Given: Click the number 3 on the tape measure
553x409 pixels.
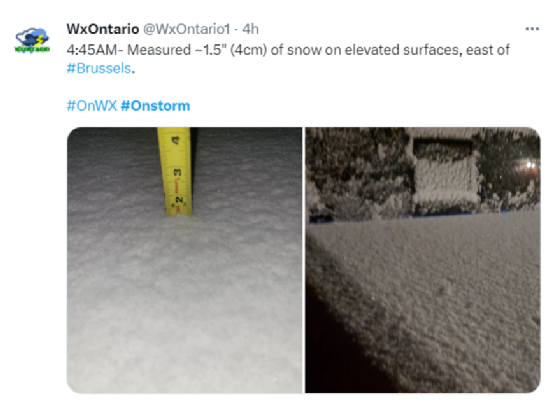Looking at the screenshot, I should click(x=177, y=172).
